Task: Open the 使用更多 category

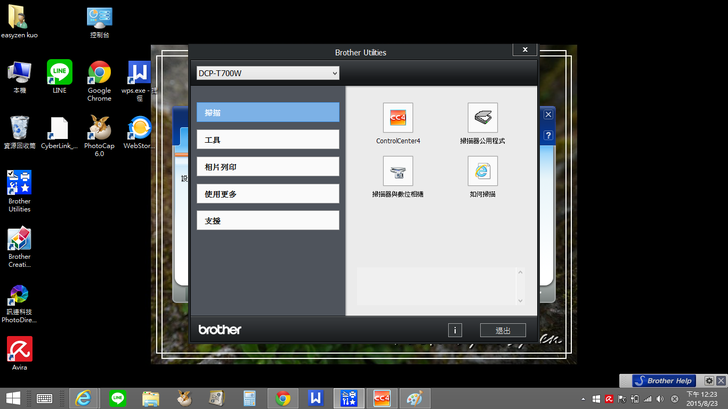Action: (x=268, y=194)
